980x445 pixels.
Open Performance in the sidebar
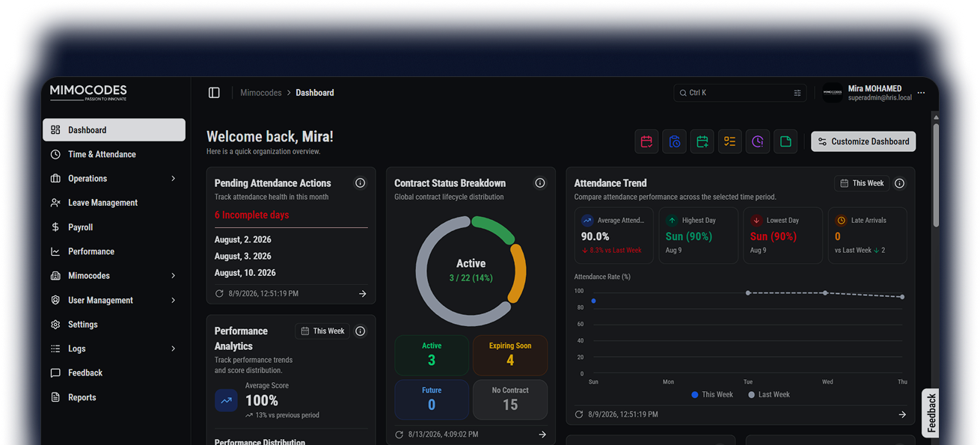pyautogui.click(x=114, y=251)
